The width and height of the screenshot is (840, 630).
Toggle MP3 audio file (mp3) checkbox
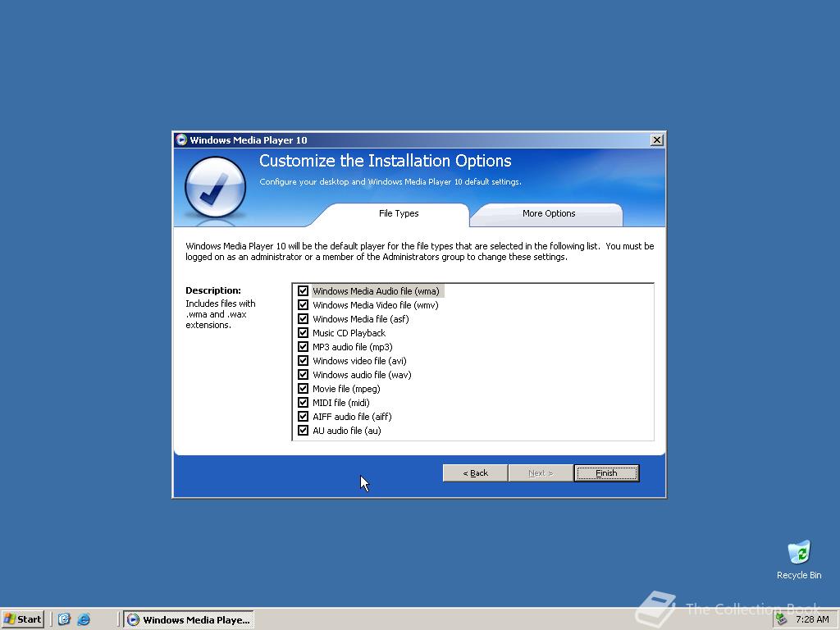pos(304,347)
